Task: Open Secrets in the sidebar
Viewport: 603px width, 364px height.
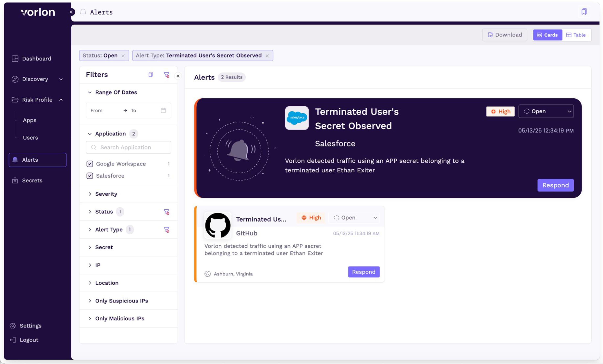Action: point(32,180)
